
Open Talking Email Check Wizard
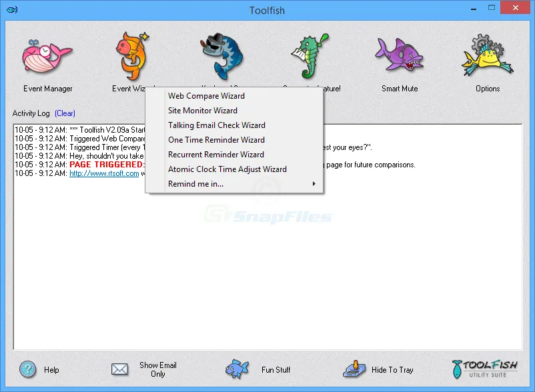(x=234, y=125)
